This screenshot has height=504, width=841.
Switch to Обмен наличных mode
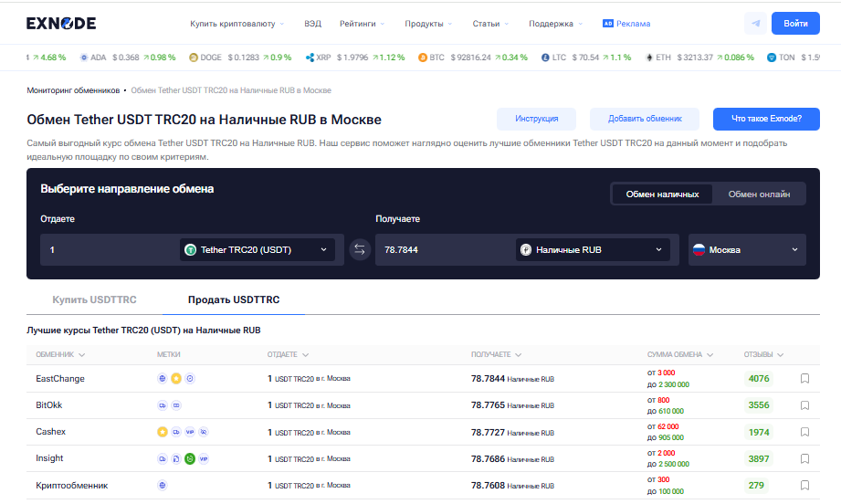(x=662, y=194)
